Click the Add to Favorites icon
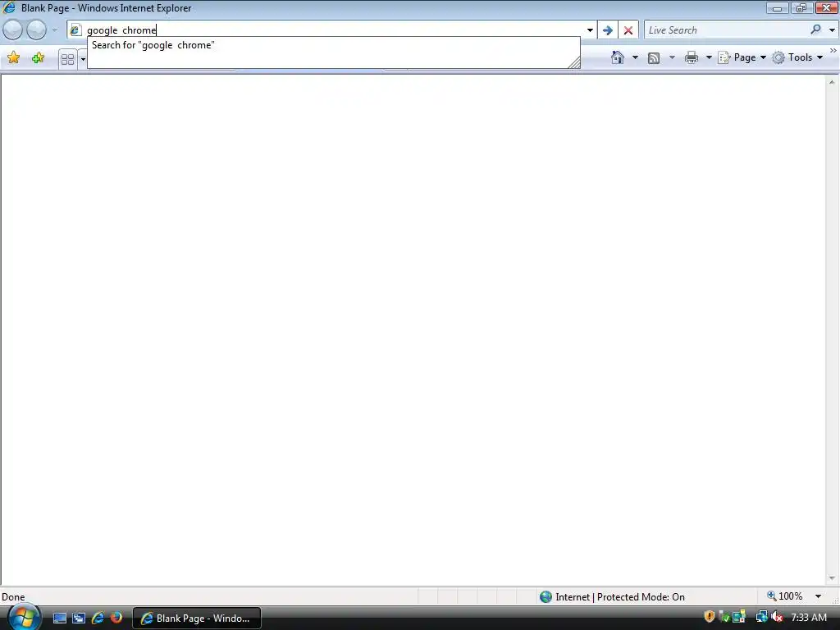The width and height of the screenshot is (840, 630). pos(38,58)
